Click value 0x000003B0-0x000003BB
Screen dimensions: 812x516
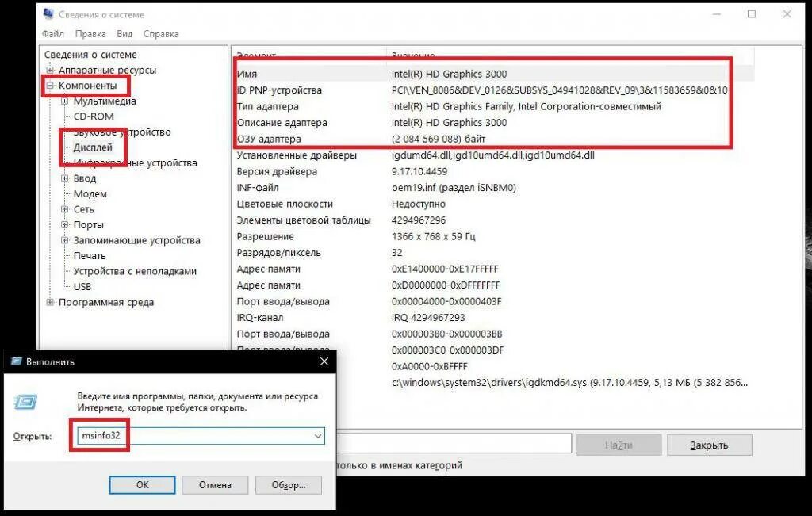[x=447, y=334]
